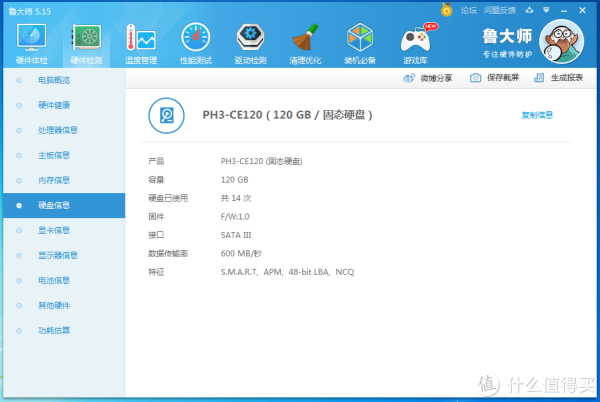Click transfer rate value 600 MB/秒
Image resolution: width=600 pixels, height=402 pixels.
click(x=241, y=254)
